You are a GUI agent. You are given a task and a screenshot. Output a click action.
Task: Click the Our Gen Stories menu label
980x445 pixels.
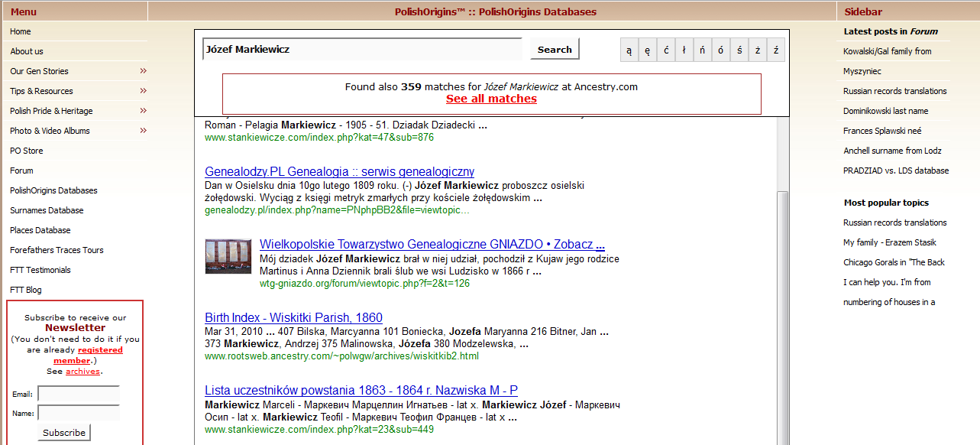point(39,71)
